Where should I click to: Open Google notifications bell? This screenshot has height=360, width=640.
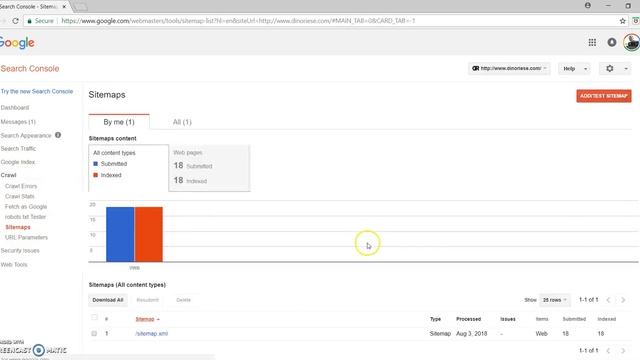[612, 42]
